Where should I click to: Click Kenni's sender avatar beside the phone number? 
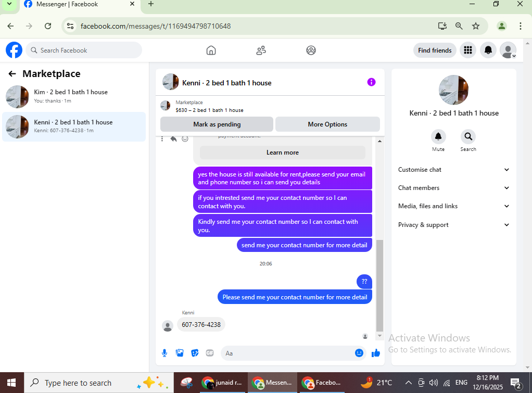(x=168, y=326)
